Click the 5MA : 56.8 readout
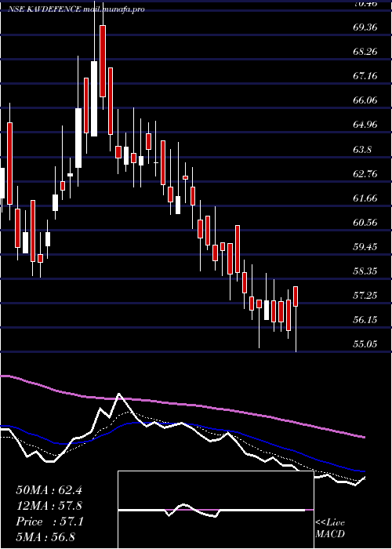 (45, 537)
